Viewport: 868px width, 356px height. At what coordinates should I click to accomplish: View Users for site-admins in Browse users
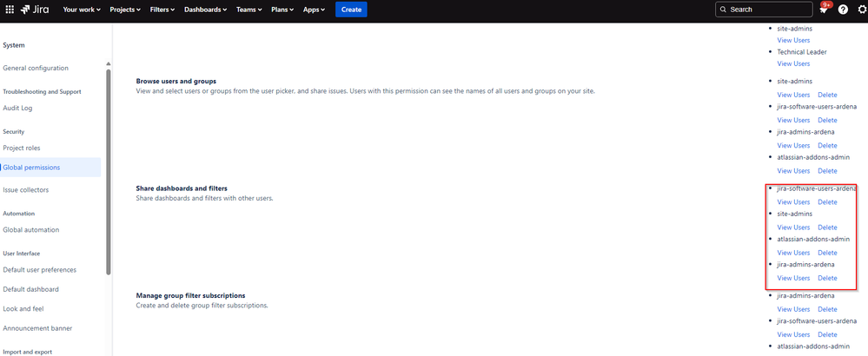pyautogui.click(x=793, y=96)
